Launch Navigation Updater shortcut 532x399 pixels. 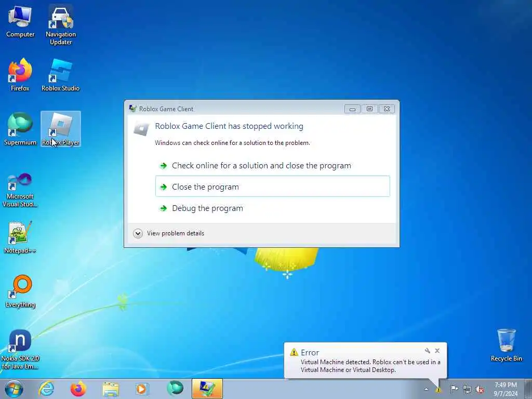pyautogui.click(x=61, y=25)
